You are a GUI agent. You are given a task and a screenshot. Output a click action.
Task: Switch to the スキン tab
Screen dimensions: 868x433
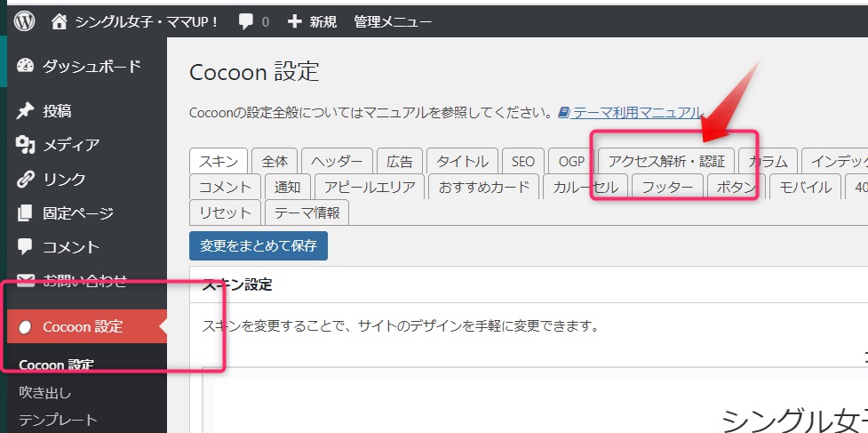click(218, 161)
